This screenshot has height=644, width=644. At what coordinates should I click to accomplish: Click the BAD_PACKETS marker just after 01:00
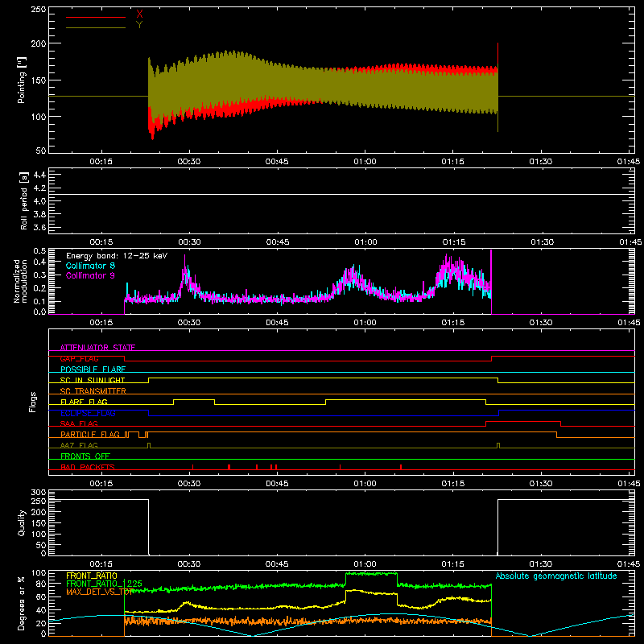click(x=401, y=467)
